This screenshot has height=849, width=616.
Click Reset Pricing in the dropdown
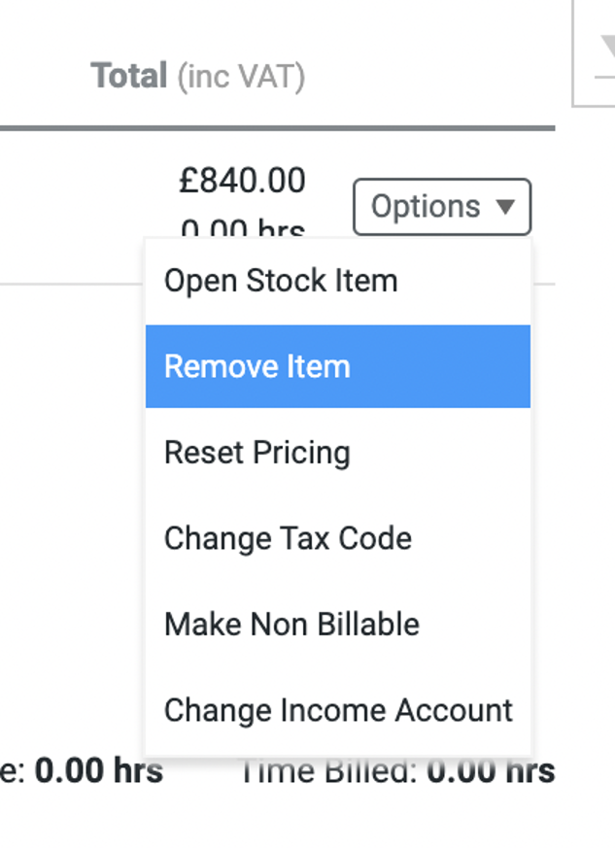[x=257, y=453]
